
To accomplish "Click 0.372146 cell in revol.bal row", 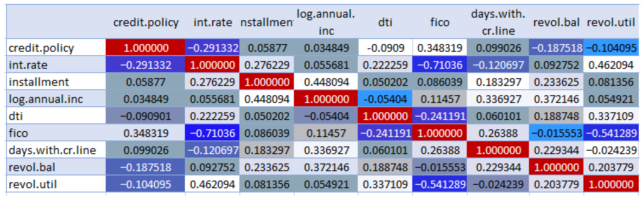I will tap(326, 167).
